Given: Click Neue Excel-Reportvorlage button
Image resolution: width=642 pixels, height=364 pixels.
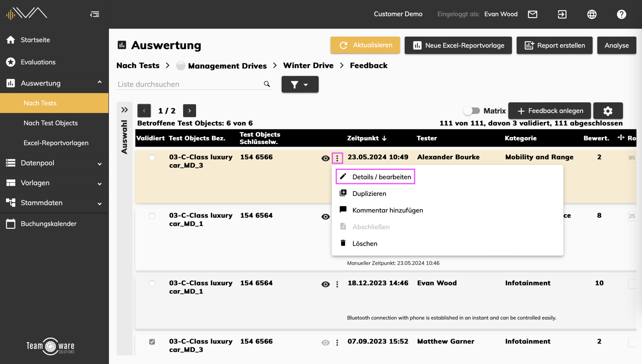Looking at the screenshot, I should (x=458, y=45).
